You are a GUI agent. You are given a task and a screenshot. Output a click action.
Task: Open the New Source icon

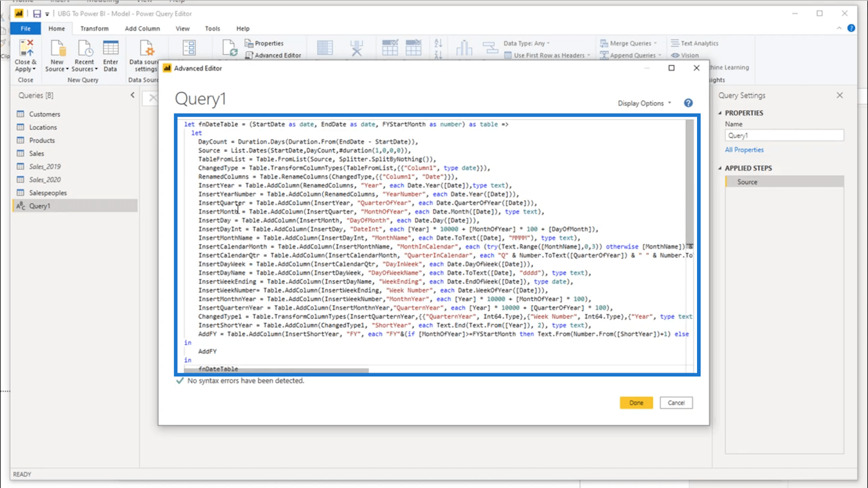(57, 48)
